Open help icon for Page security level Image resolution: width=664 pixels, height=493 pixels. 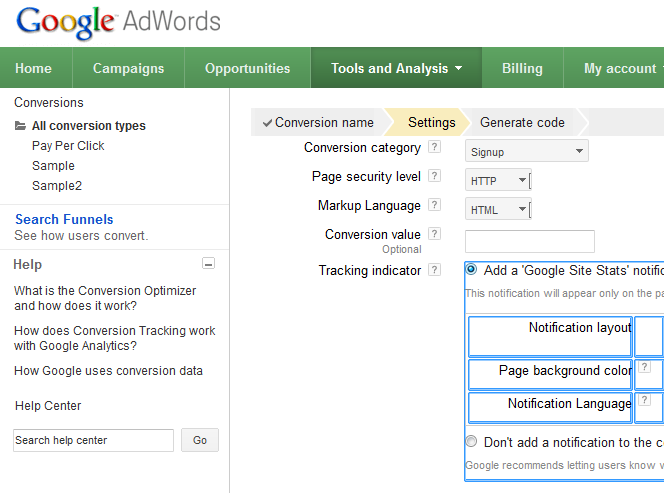click(x=434, y=176)
